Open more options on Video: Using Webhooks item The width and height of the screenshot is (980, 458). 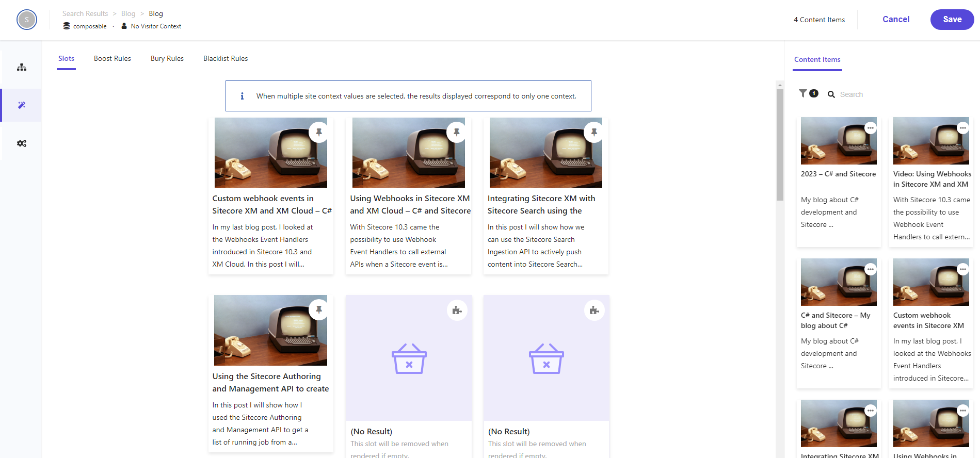coord(963,128)
